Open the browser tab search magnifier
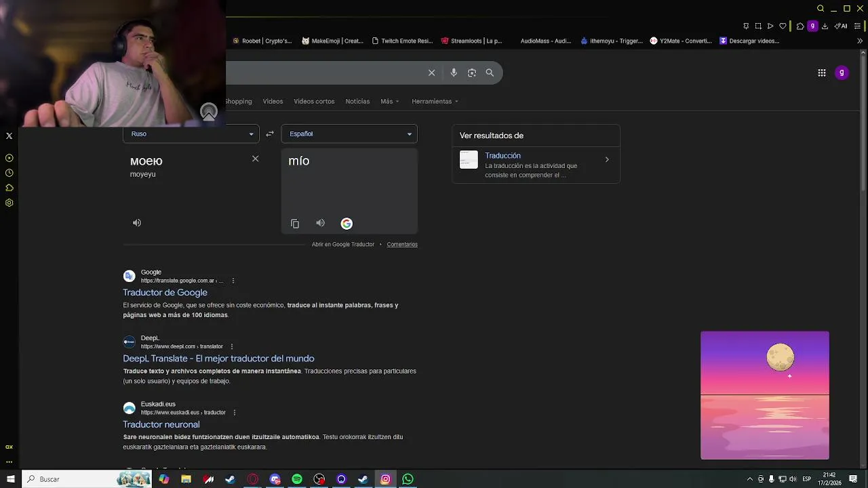868x488 pixels. [x=821, y=9]
